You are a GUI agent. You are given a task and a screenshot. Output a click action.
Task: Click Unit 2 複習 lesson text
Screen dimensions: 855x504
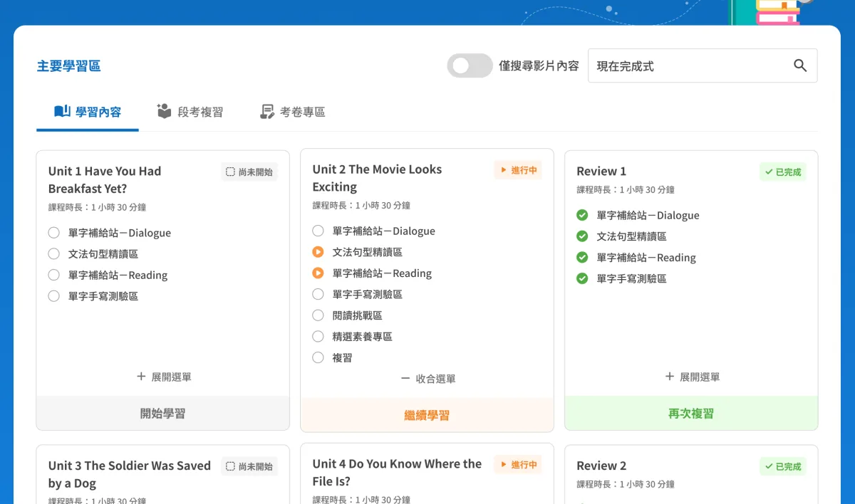tap(342, 357)
